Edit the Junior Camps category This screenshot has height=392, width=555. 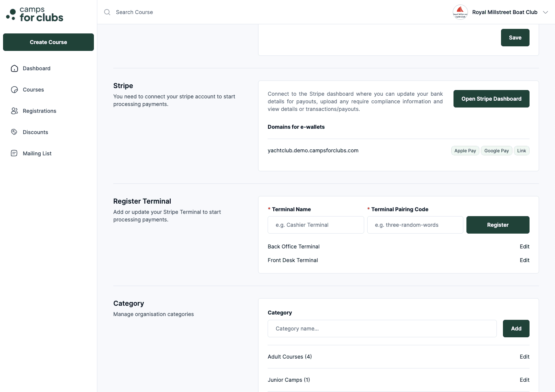[x=525, y=380]
